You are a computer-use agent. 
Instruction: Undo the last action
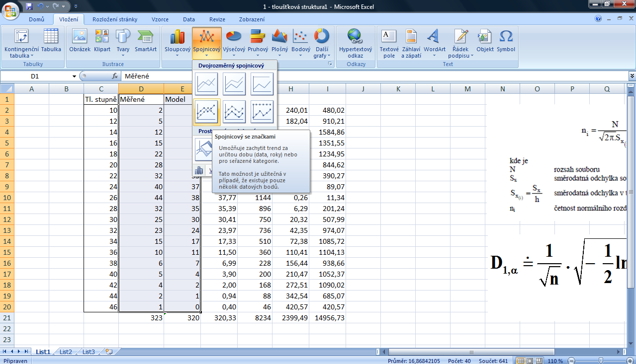click(41, 6)
